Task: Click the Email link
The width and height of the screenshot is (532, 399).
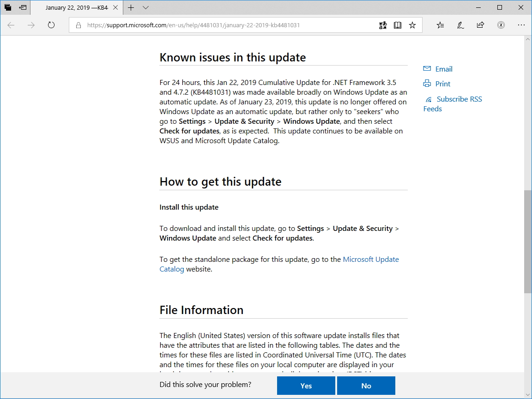Action: coord(444,69)
